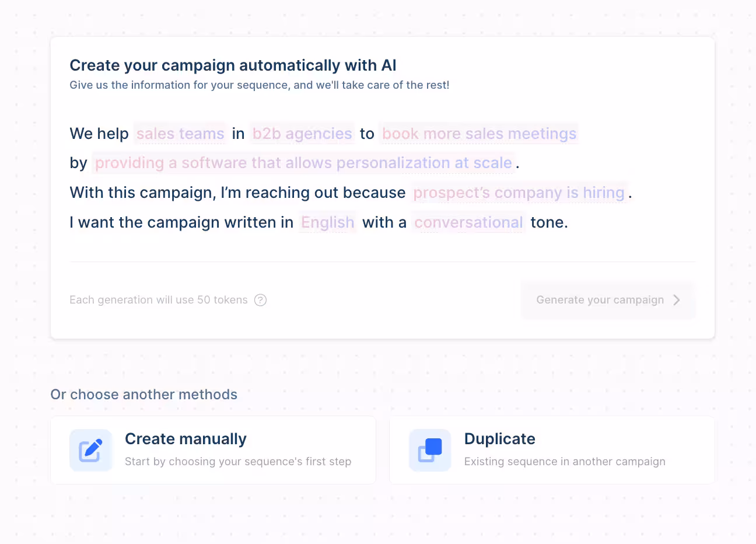756x544 pixels.
Task: Click "Existing sequence in another campaign" description
Action: (x=565, y=462)
